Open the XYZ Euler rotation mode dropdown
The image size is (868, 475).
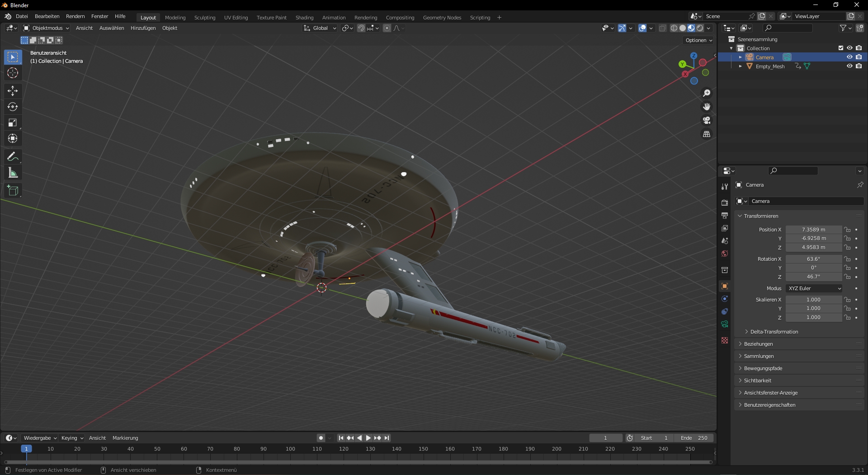tap(815, 288)
